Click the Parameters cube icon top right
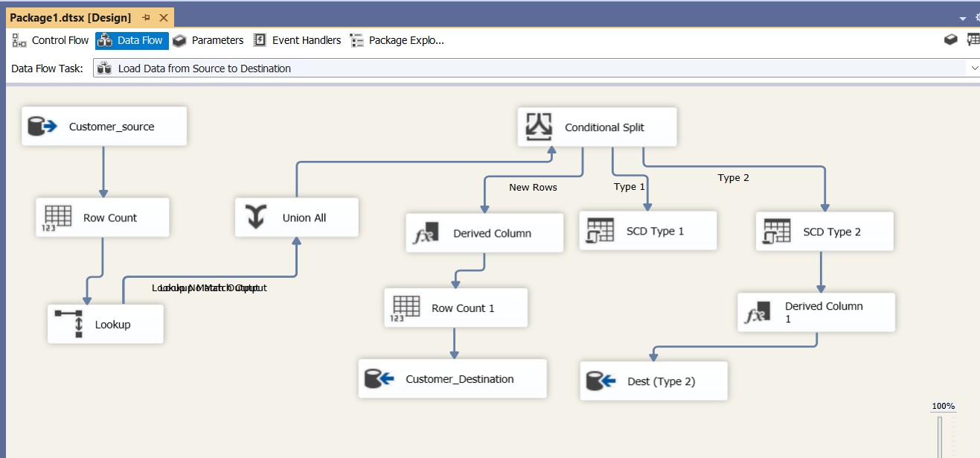Viewport: 980px width, 458px height. 950,39
